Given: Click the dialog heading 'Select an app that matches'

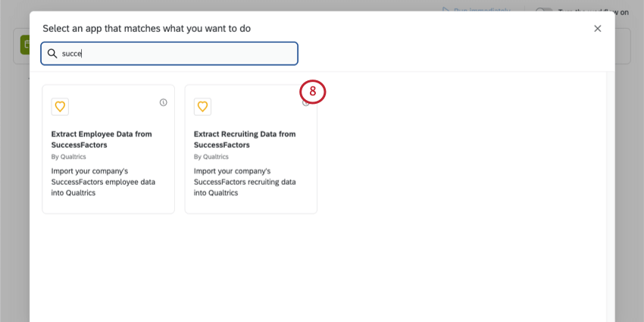Looking at the screenshot, I should 147,28.
